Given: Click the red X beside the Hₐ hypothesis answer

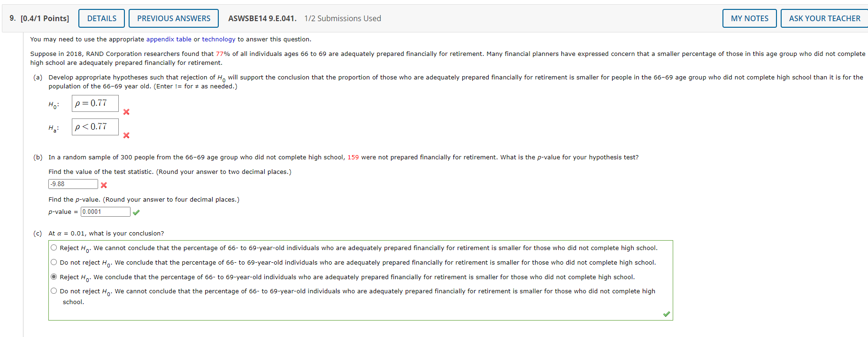Looking at the screenshot, I should [126, 136].
